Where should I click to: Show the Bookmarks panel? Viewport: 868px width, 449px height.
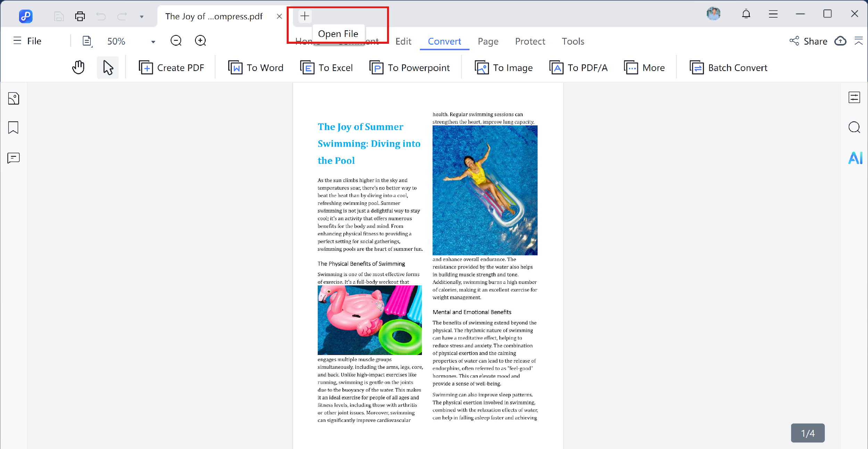pos(13,128)
